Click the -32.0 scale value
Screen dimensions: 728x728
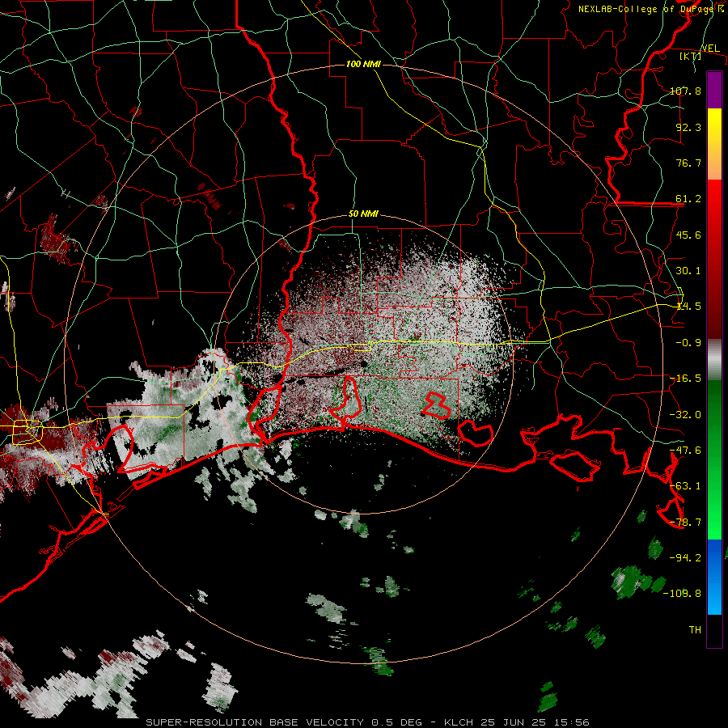(x=685, y=415)
